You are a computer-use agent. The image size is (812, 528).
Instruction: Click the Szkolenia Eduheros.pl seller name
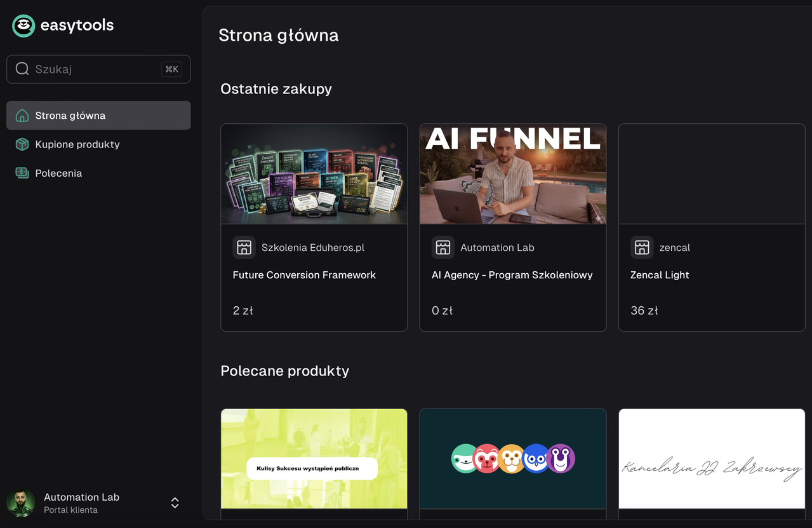click(x=313, y=248)
